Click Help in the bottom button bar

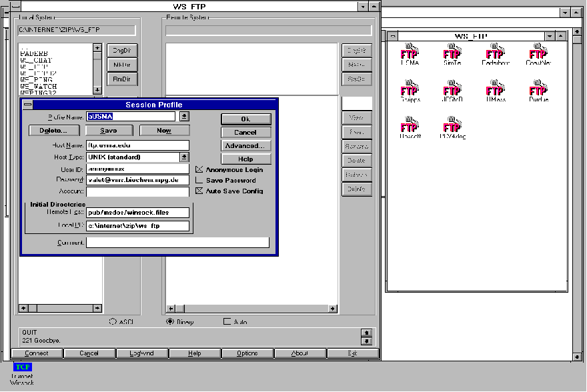pos(195,353)
